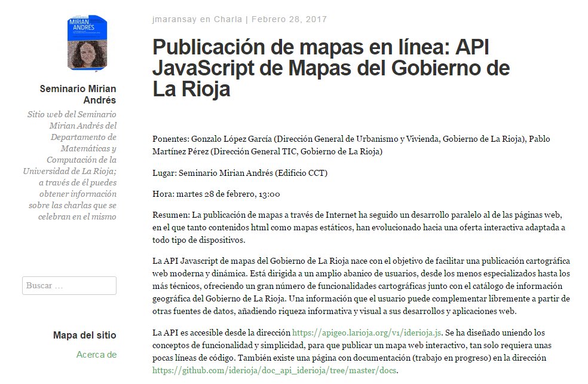
Task: Click the 'Ponentes: Gonzalo López García' paragraph
Action: tap(351, 145)
